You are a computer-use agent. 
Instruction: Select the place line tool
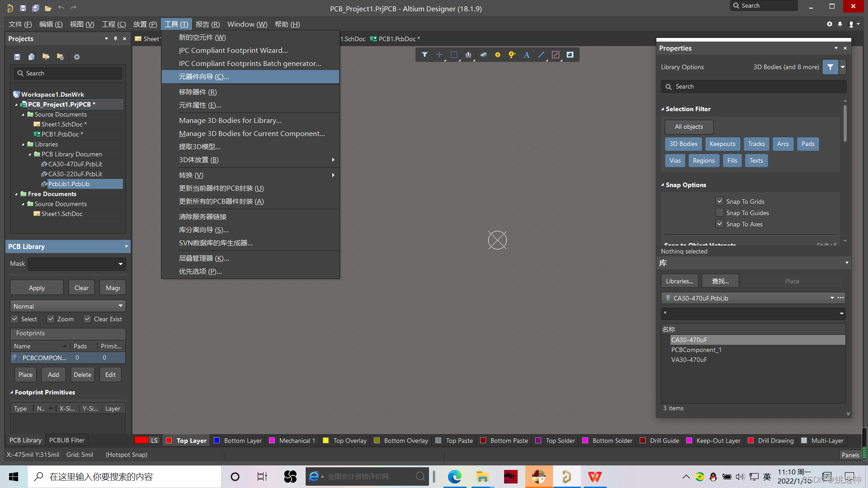tap(541, 55)
